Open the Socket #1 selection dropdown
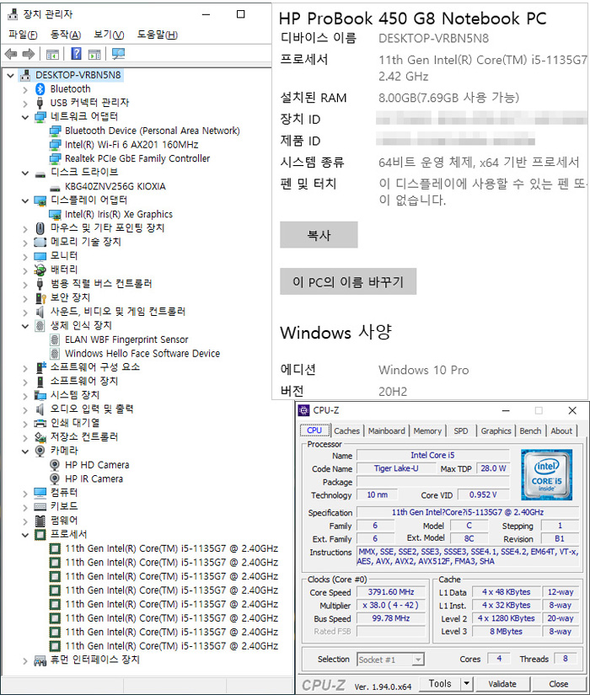590x700 pixels. coord(418,660)
